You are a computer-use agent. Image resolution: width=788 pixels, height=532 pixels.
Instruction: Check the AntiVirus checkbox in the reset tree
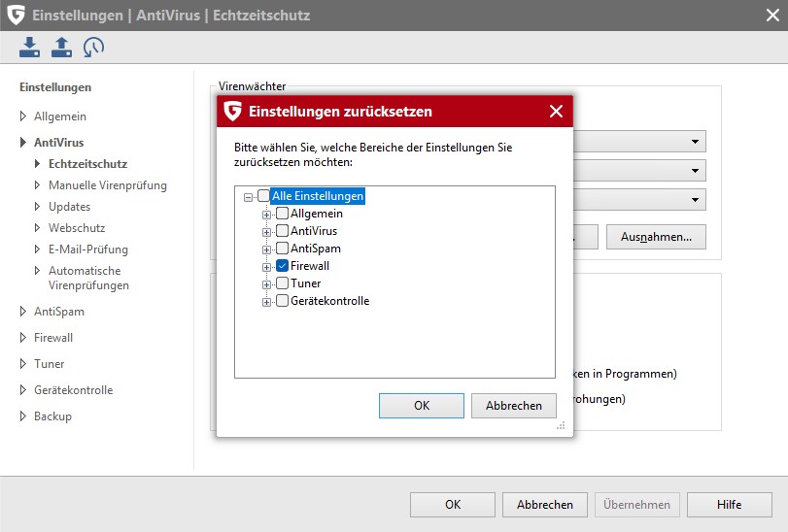283,231
